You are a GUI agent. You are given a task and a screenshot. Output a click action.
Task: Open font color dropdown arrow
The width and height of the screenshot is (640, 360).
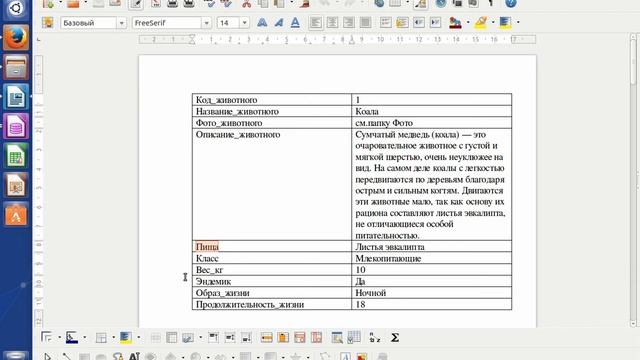click(x=468, y=22)
